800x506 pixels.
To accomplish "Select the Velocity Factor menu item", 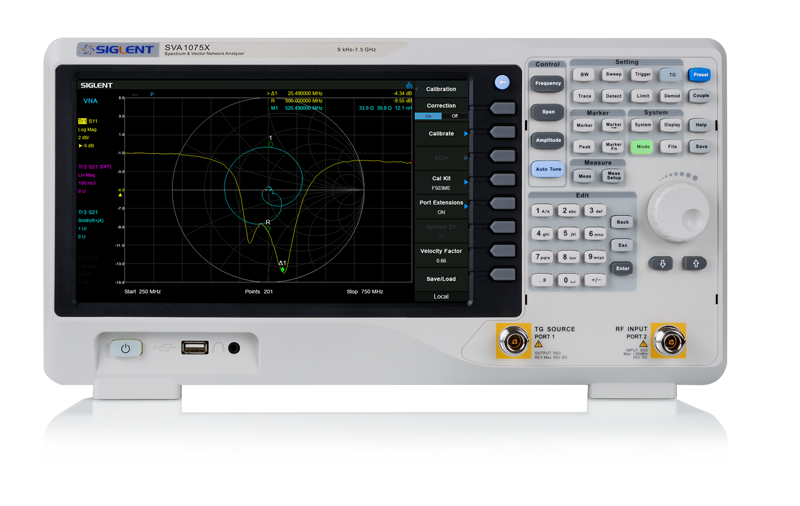I will point(441,255).
